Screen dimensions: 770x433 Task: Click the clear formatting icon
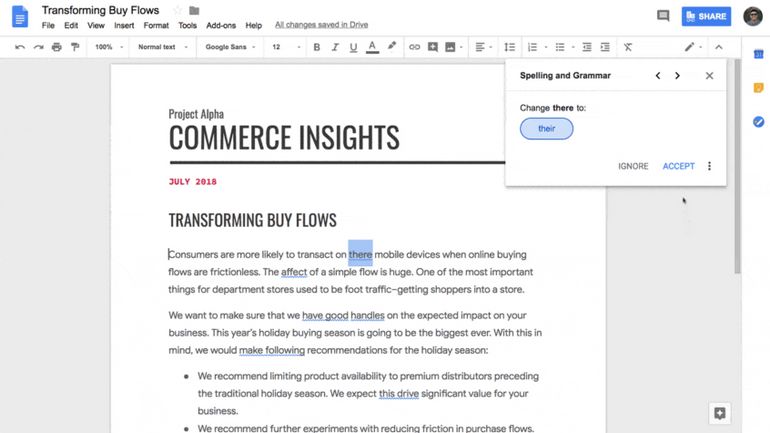627,47
